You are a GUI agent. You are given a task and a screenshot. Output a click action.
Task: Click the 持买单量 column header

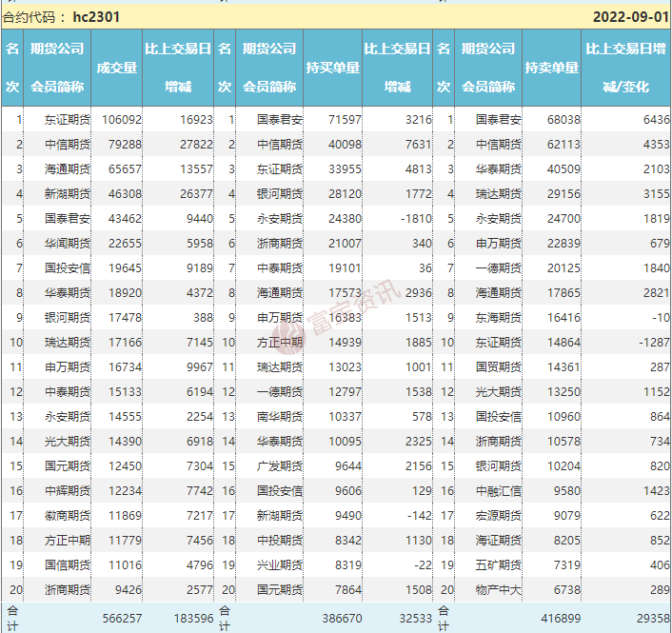(332, 68)
